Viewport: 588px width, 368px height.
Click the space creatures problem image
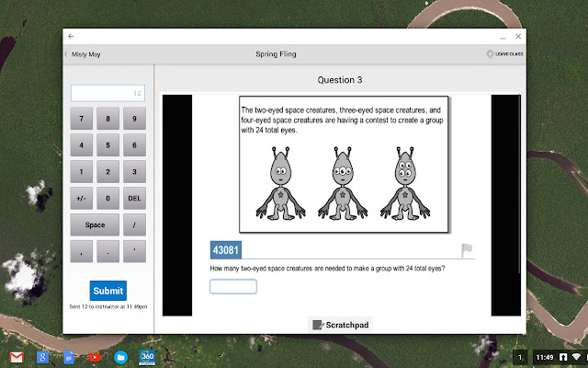pos(344,165)
